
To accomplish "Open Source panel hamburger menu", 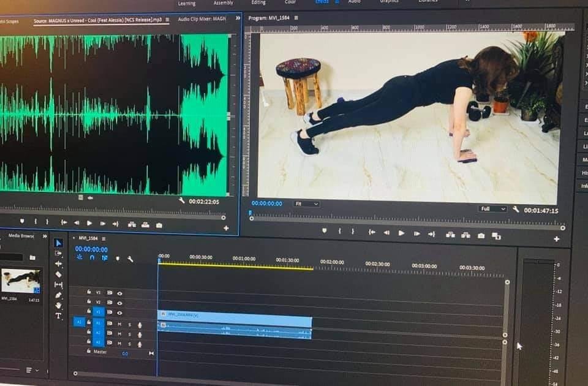I will point(167,20).
